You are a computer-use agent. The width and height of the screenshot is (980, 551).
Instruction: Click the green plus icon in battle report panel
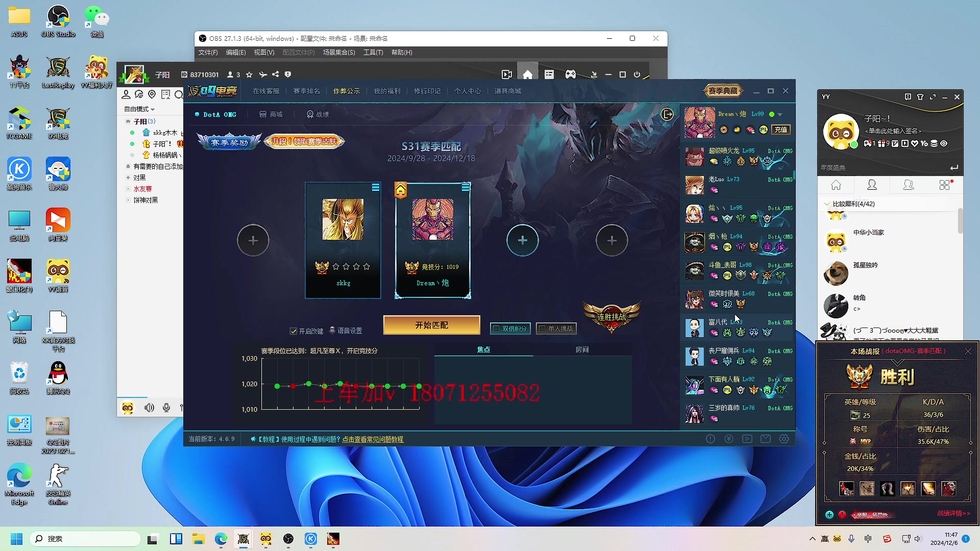(x=829, y=515)
